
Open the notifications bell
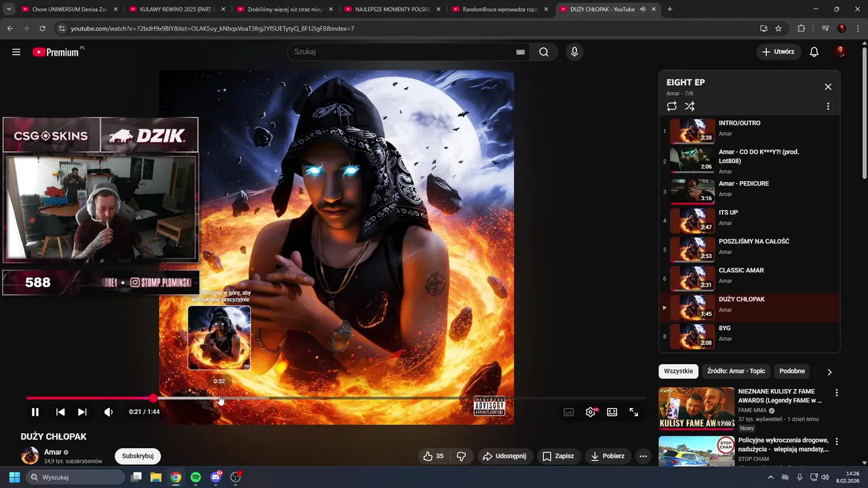814,52
